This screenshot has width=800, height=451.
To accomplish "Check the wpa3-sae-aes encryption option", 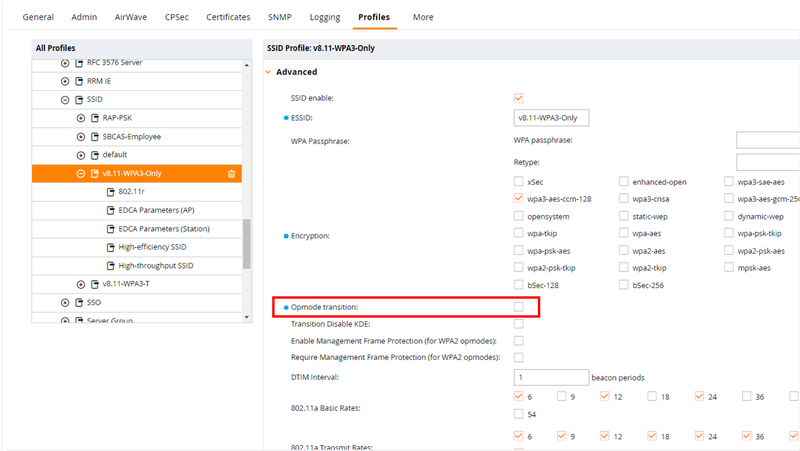I will coord(729,181).
